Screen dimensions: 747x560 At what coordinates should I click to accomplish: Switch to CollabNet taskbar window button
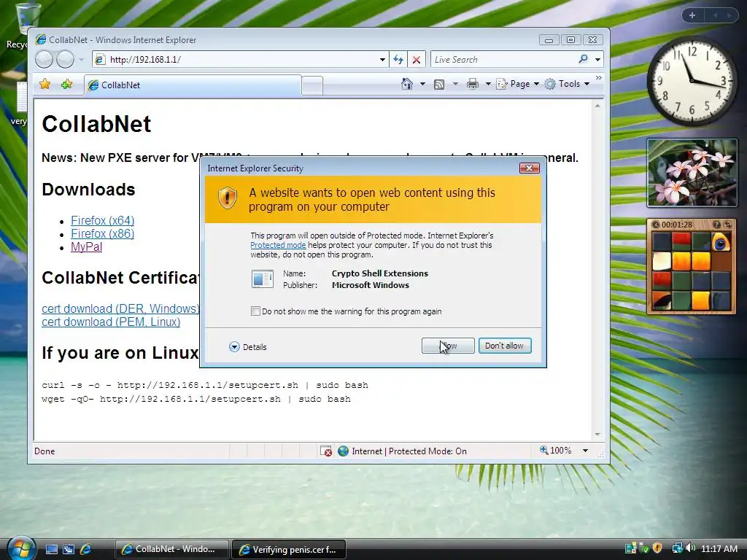[x=171, y=549]
